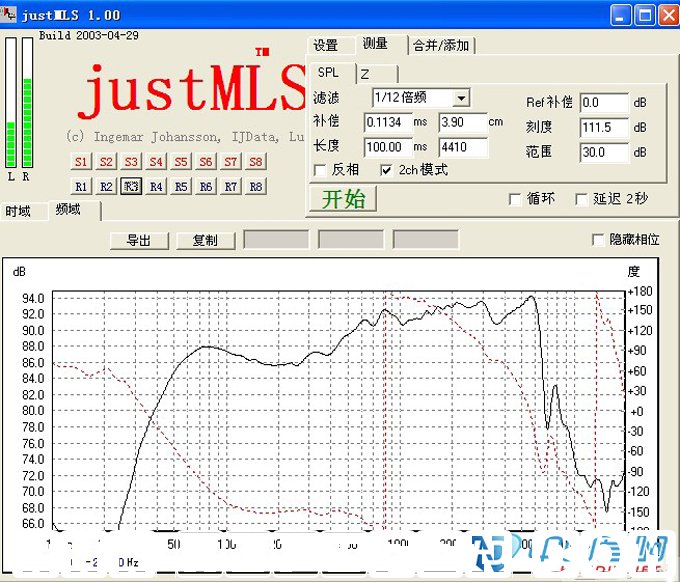
Task: Click the S8 memory button
Action: click(256, 162)
